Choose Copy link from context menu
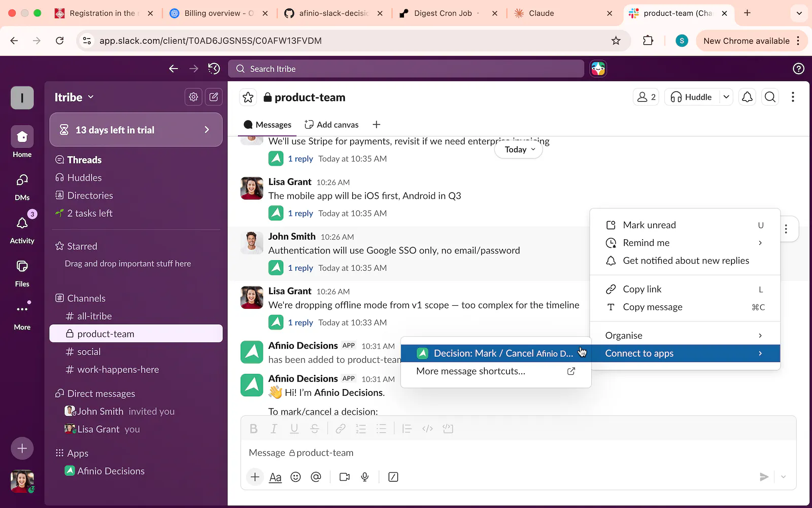The height and width of the screenshot is (508, 812). click(685, 289)
